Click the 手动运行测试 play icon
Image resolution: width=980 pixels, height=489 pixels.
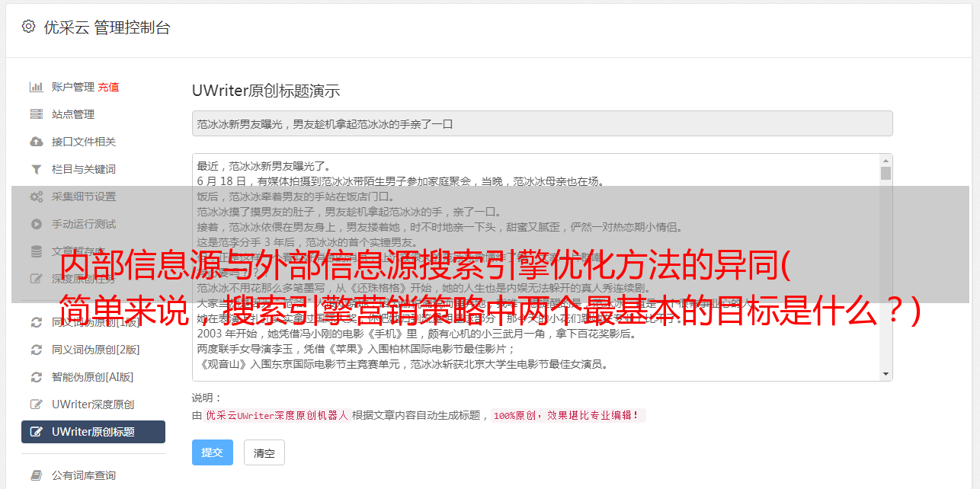(36, 224)
